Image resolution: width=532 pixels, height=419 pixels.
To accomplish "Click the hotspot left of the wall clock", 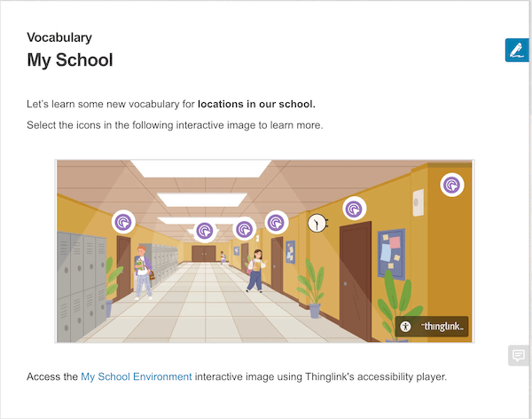I will (277, 221).
